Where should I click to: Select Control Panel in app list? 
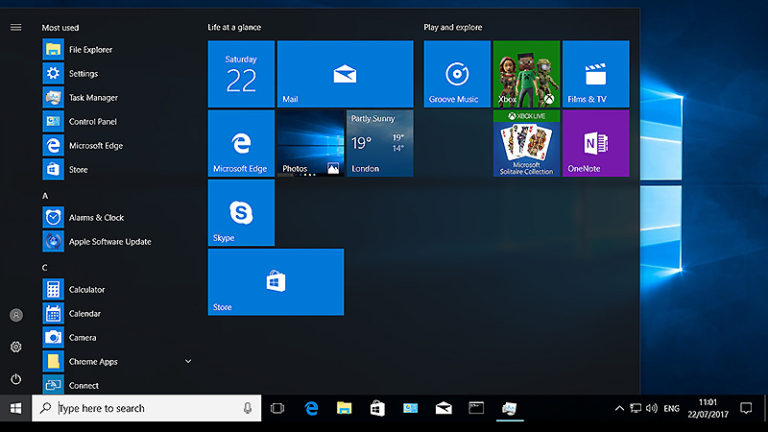coord(93,122)
